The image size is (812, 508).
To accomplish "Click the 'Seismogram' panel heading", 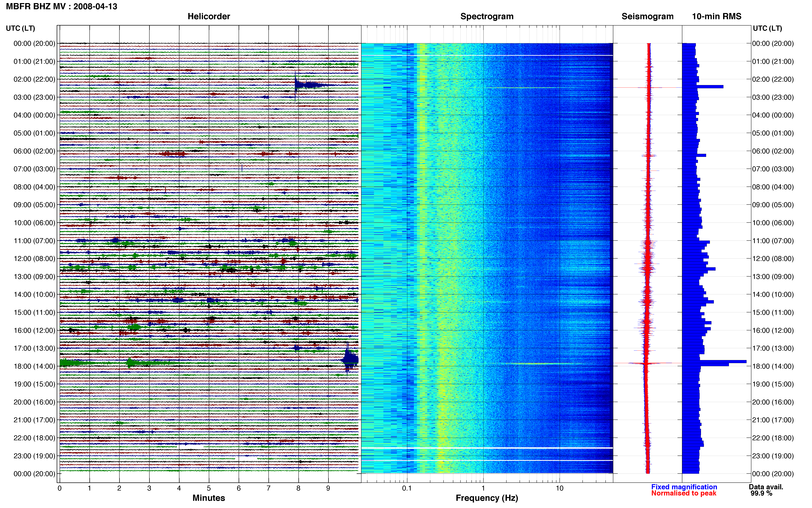I will (647, 16).
